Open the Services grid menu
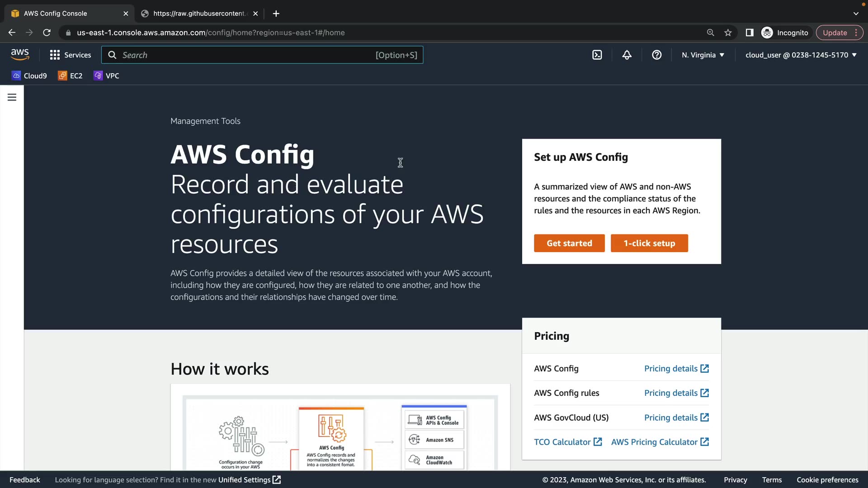 click(70, 55)
